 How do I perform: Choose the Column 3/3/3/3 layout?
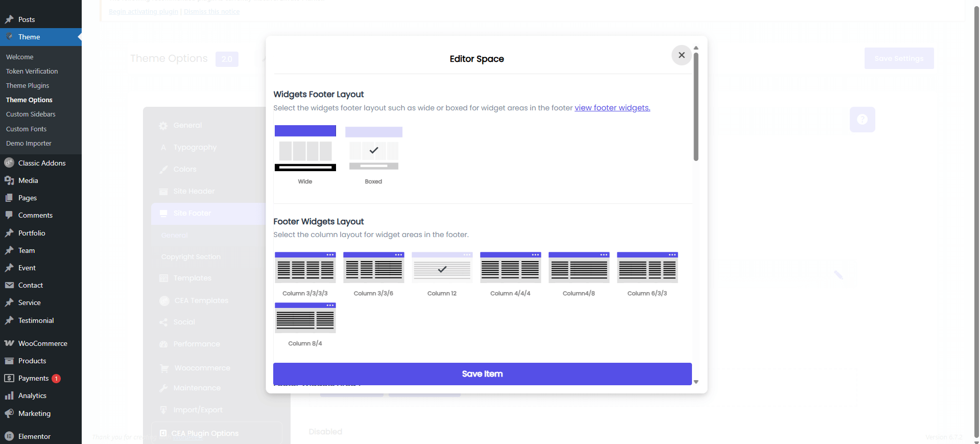coord(305,267)
